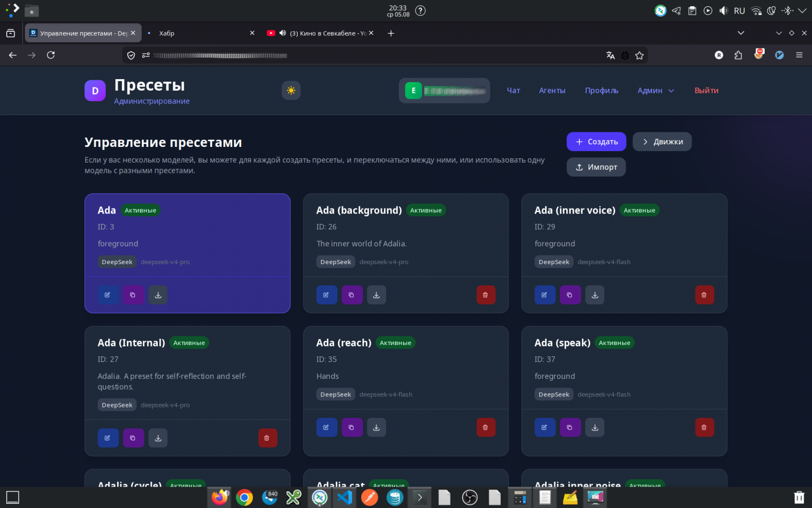The width and height of the screenshot is (812, 508).
Task: Close the Хабр tab
Action: click(252, 33)
